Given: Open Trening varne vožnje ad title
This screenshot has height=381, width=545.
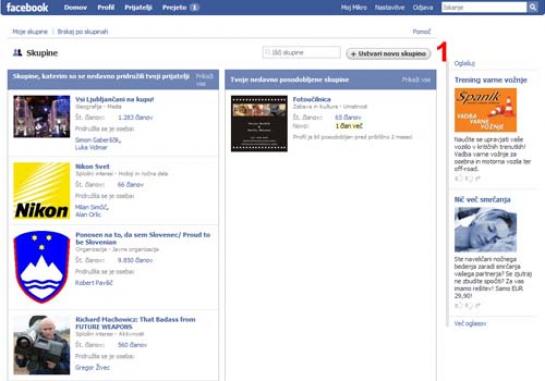Looking at the screenshot, I should pos(490,80).
